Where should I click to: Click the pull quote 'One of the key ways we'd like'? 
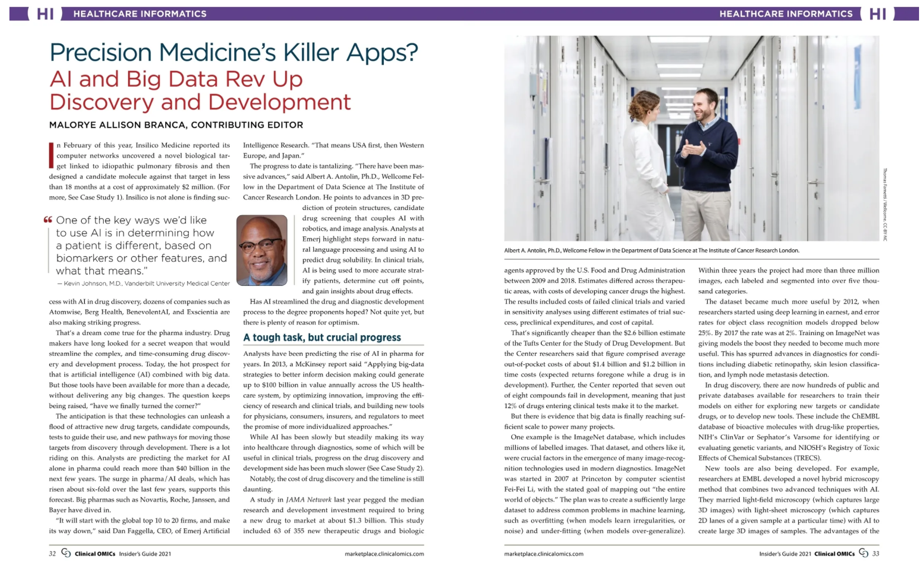(131, 220)
